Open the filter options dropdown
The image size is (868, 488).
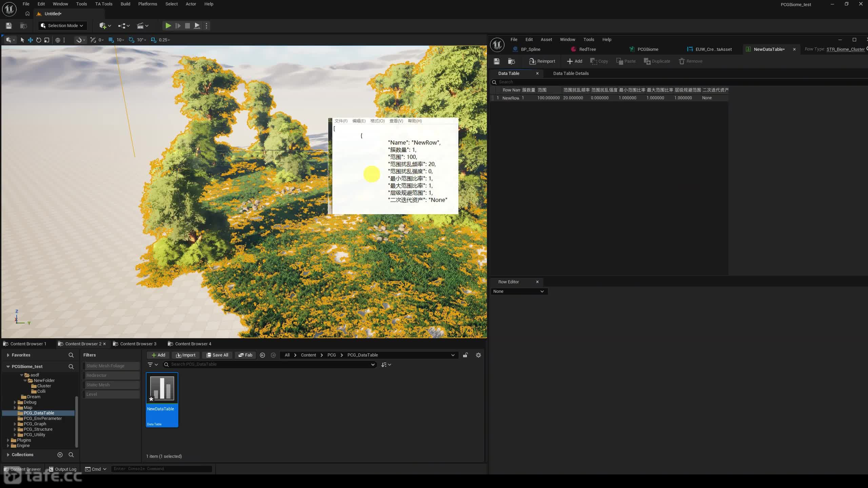click(x=153, y=365)
